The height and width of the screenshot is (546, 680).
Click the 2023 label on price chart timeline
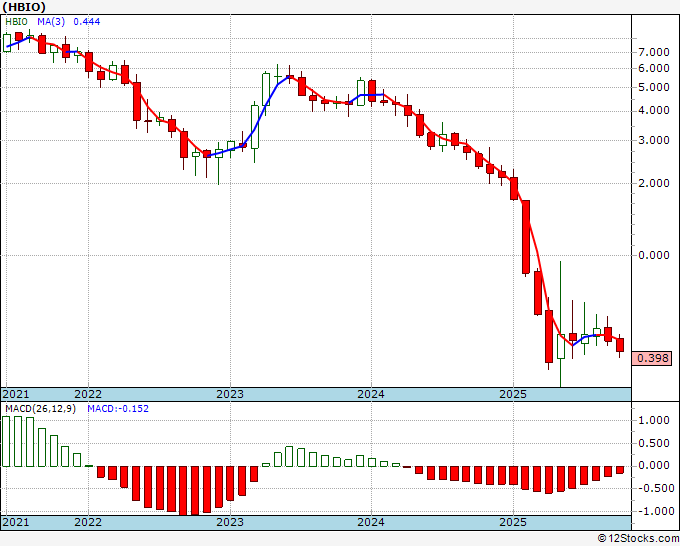230,394
